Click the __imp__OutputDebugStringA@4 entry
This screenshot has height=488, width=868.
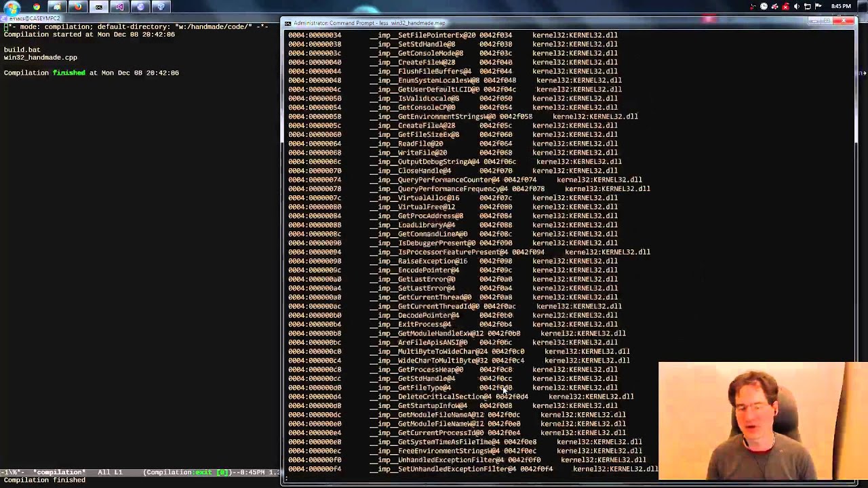[425, 161]
